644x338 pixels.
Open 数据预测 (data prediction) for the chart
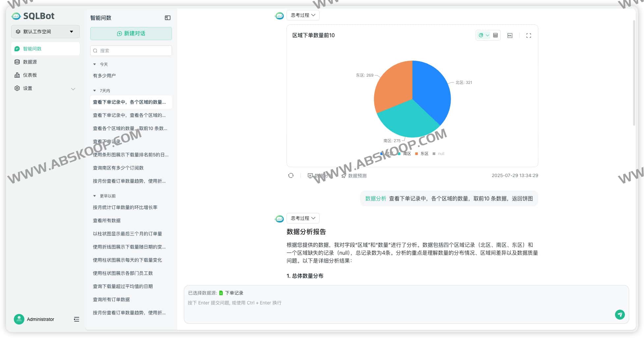pos(354,175)
